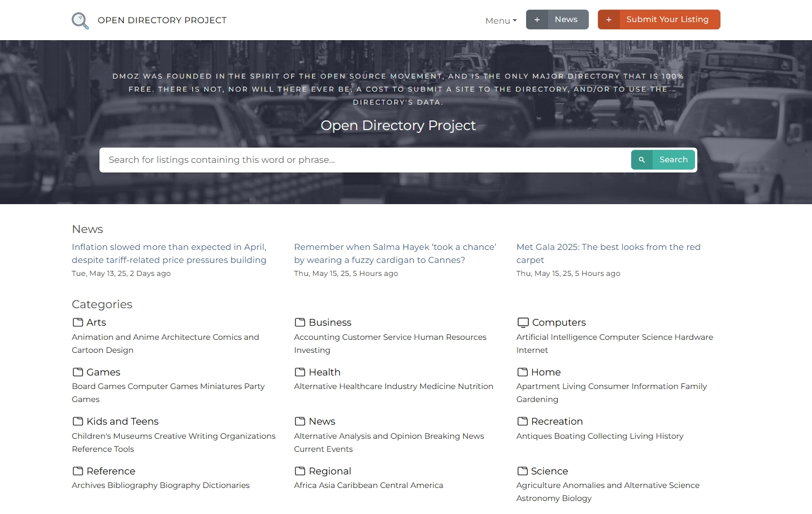Click the plus icon on the News button
The image size is (812, 514).
tap(537, 19)
